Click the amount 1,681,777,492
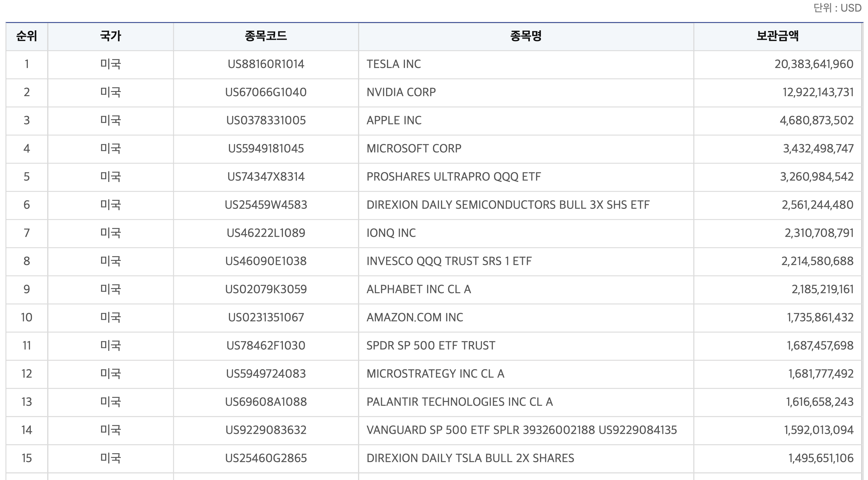The image size is (868, 480). [x=821, y=373]
